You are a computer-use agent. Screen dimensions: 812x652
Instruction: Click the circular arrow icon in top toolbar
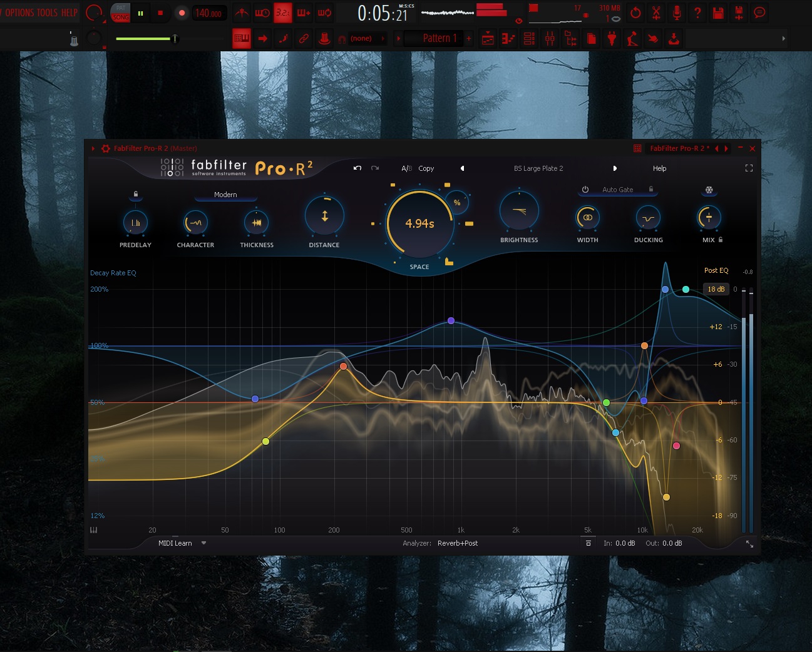(x=635, y=13)
